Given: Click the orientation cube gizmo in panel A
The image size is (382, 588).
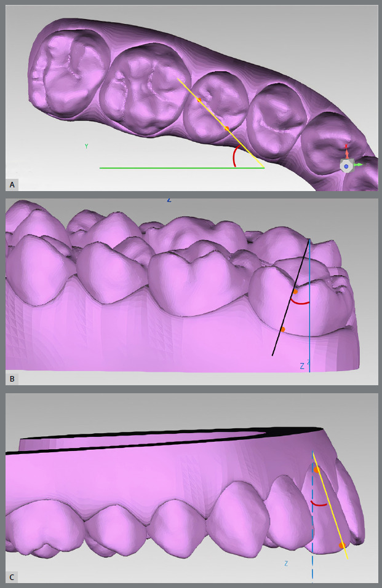Looking at the screenshot, I should tap(346, 166).
